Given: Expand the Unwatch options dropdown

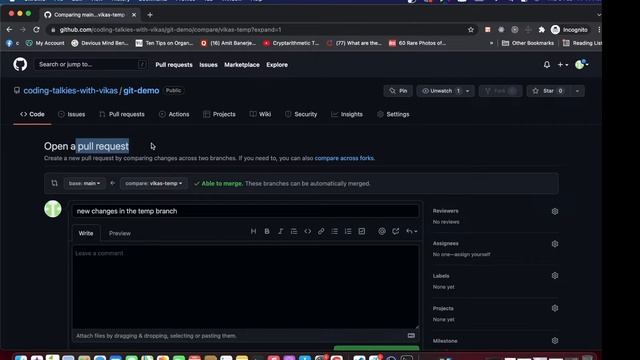Looking at the screenshot, I should tap(468, 91).
